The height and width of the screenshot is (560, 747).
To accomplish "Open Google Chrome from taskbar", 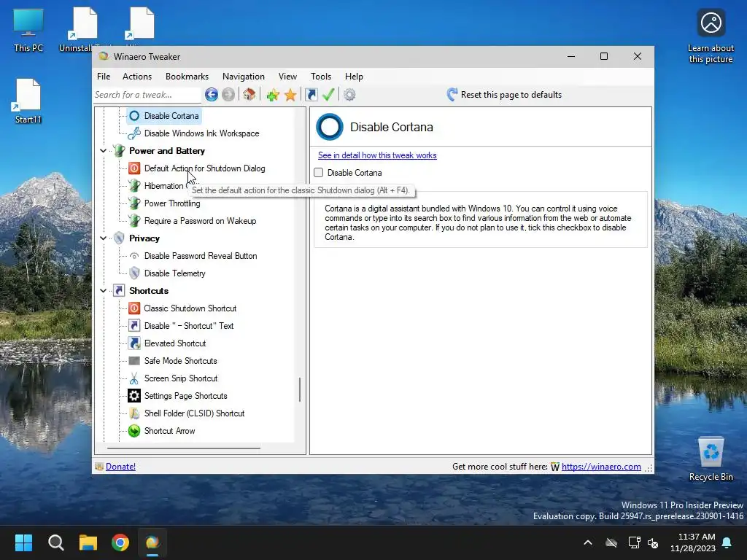I will click(x=120, y=542).
